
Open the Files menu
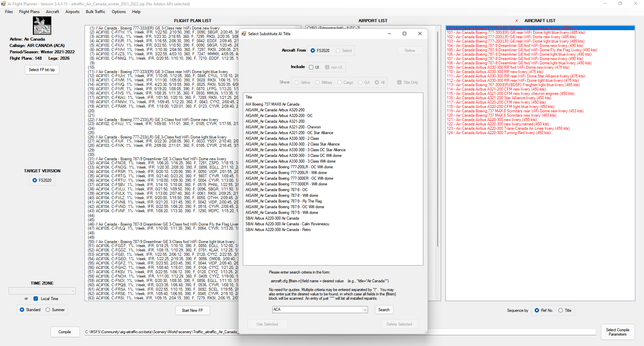(x=9, y=12)
